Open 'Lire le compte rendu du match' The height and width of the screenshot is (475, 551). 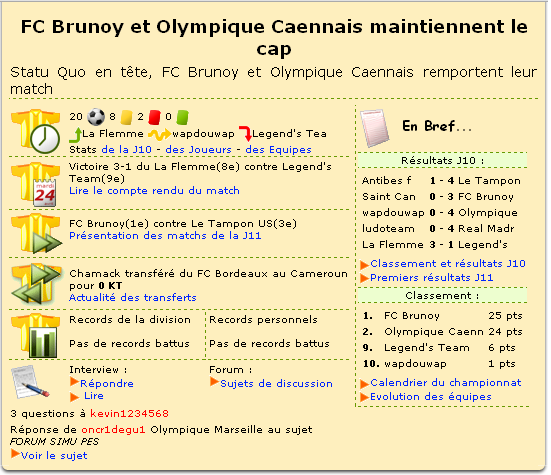coord(154,191)
